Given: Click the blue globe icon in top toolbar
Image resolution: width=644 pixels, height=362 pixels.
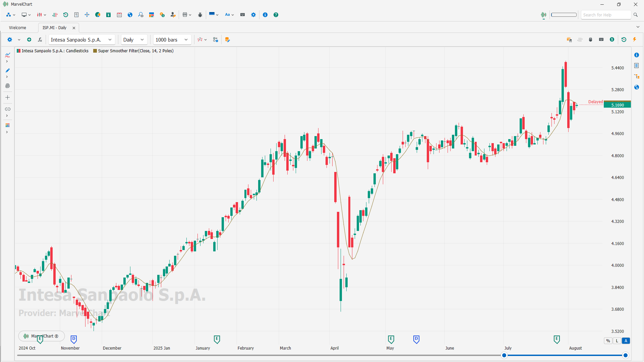Looking at the screenshot, I should 130,15.
